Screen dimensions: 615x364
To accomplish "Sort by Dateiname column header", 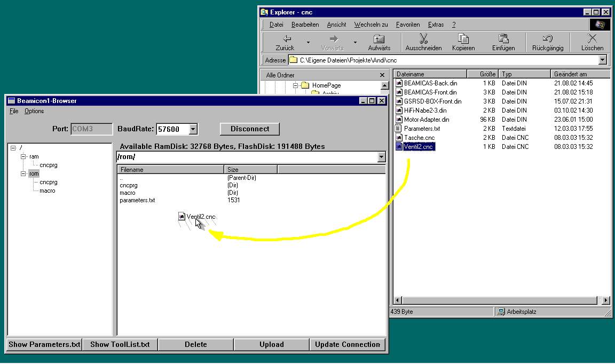I will click(x=430, y=74).
